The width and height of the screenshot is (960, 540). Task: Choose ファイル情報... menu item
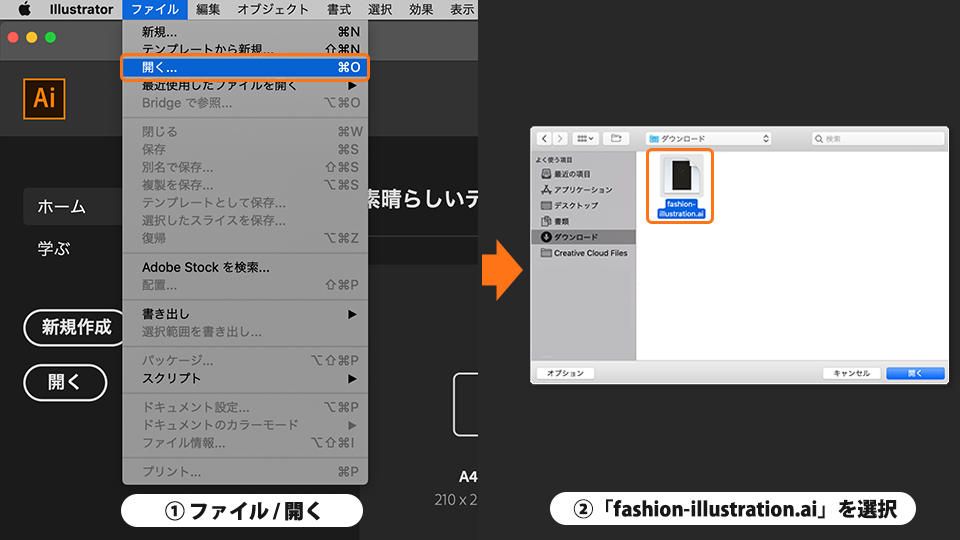[x=245, y=443]
